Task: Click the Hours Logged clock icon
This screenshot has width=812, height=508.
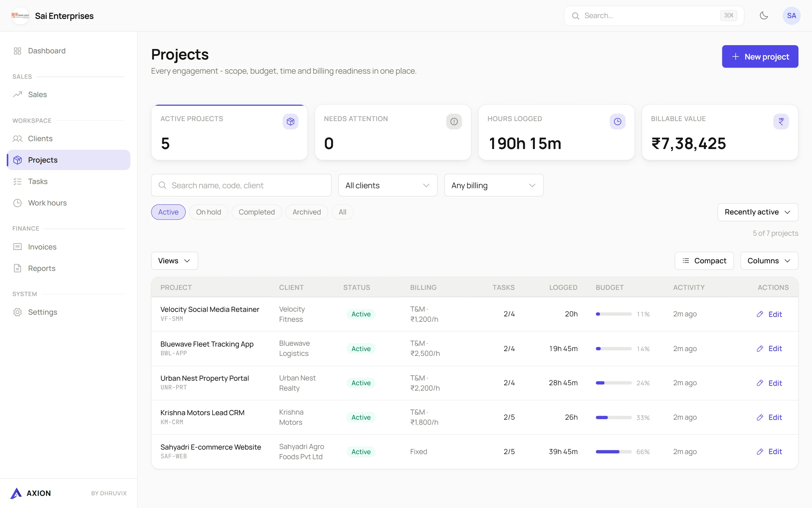Action: 617,121
